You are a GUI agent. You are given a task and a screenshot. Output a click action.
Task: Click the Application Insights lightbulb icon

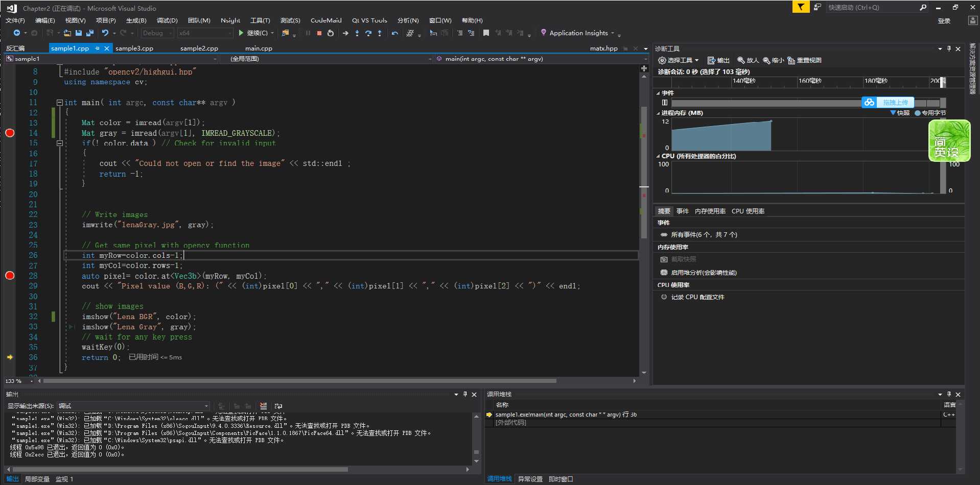tap(543, 33)
